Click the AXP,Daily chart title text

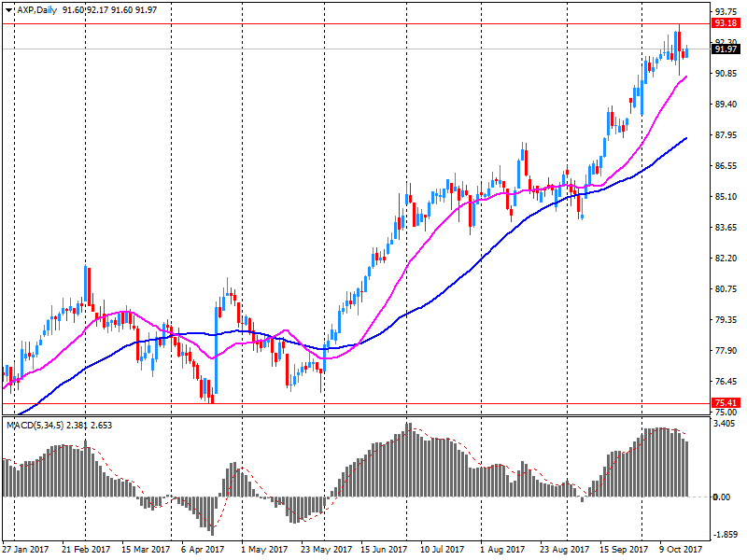pos(36,10)
